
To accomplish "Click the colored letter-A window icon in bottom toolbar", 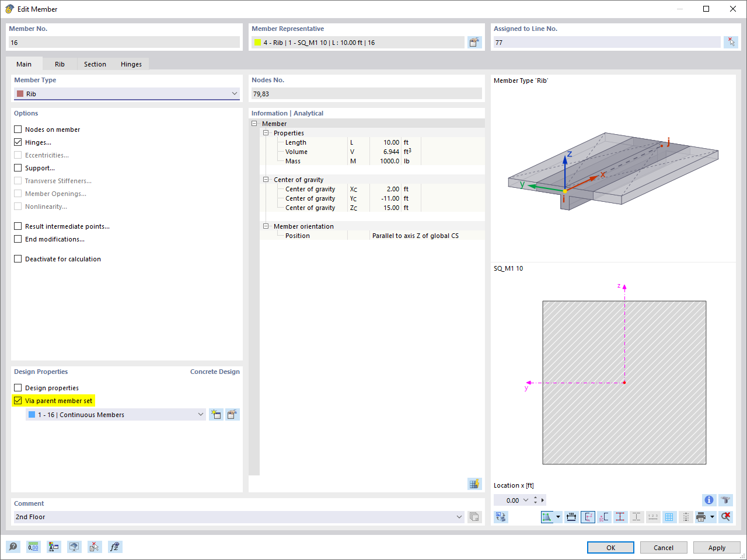I will [x=54, y=547].
